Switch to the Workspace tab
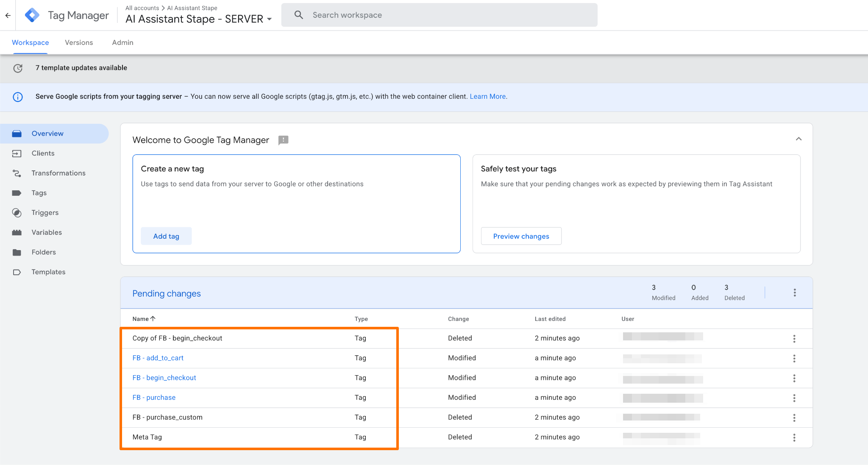 click(x=31, y=42)
